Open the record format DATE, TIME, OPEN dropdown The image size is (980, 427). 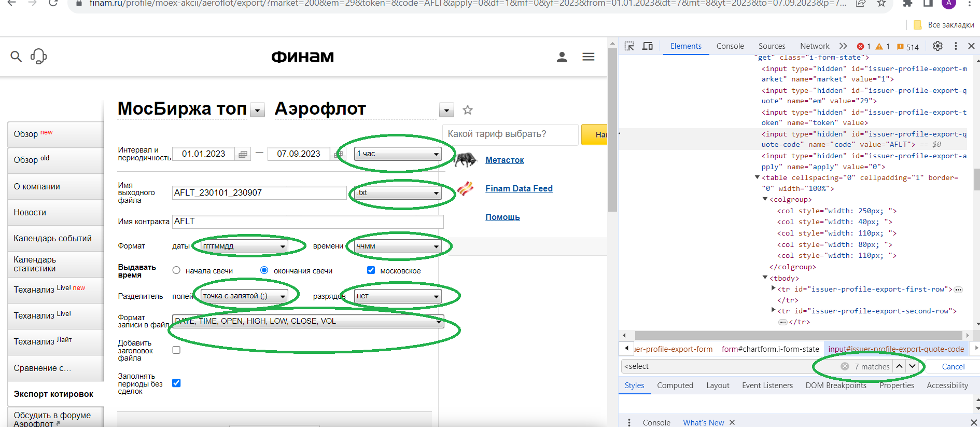pyautogui.click(x=309, y=322)
